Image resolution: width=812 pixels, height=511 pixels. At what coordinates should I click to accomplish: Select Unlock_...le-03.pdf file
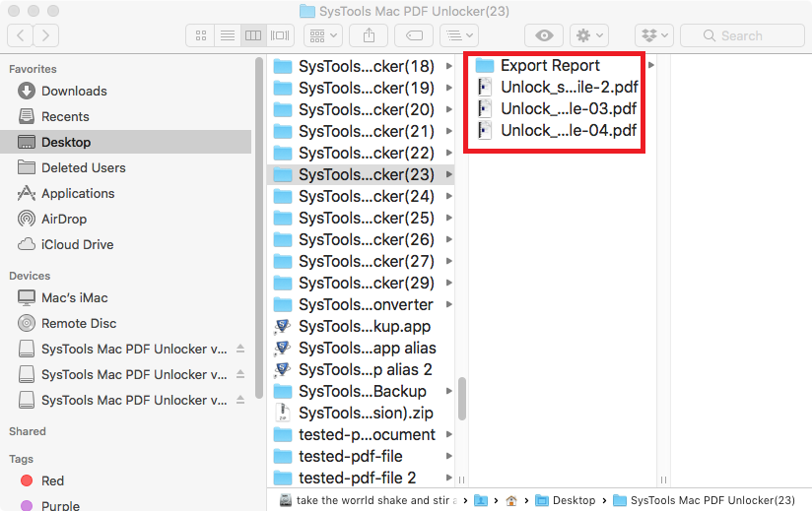coord(556,108)
